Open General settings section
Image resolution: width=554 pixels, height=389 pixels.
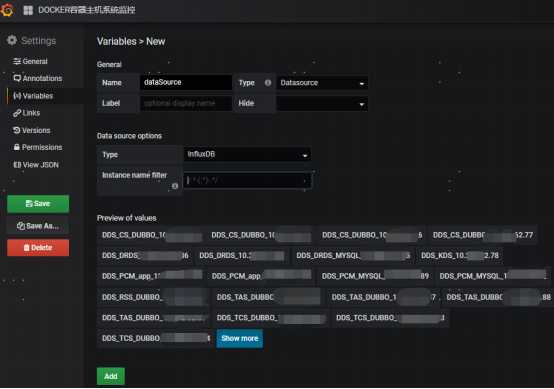(x=30, y=61)
